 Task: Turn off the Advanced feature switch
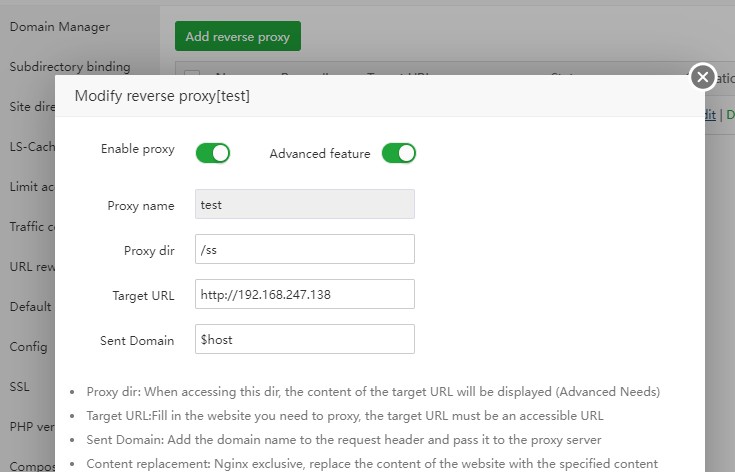click(398, 153)
